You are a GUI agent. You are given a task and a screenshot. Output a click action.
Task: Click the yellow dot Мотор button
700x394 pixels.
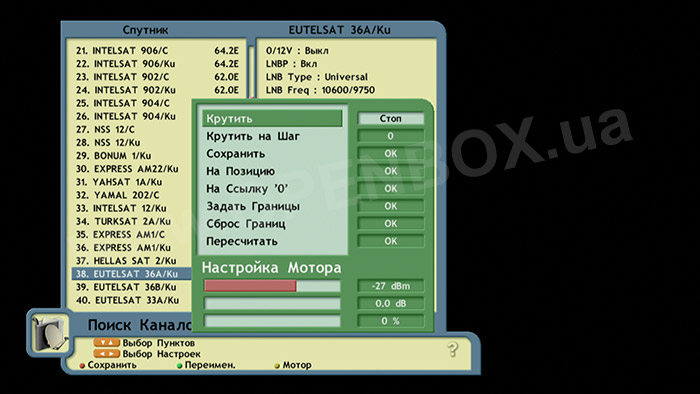[293, 365]
